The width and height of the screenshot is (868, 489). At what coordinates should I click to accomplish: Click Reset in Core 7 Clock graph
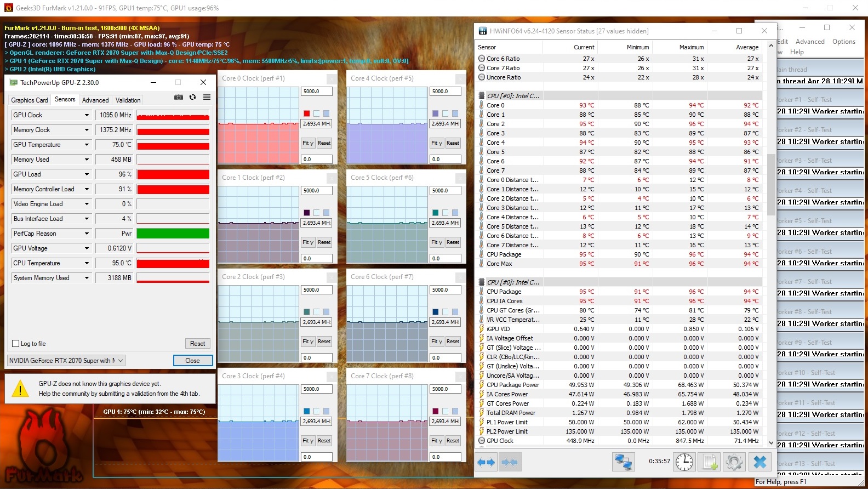click(x=453, y=441)
